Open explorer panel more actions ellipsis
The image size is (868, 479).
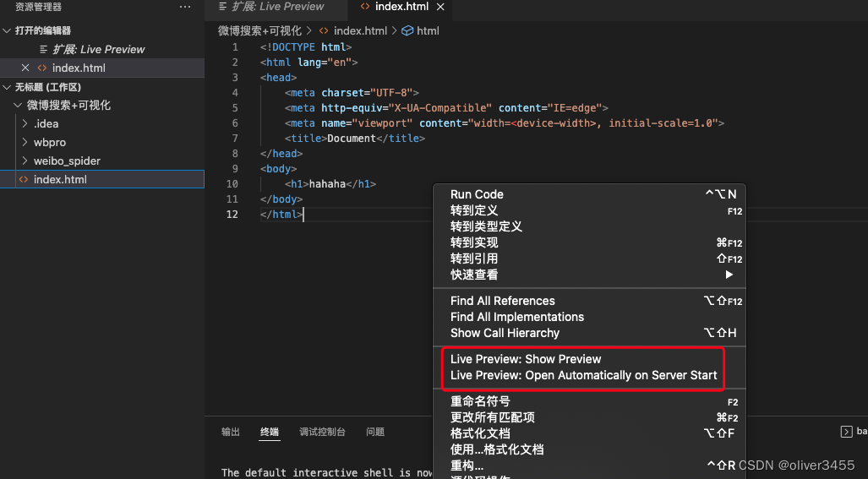[185, 8]
